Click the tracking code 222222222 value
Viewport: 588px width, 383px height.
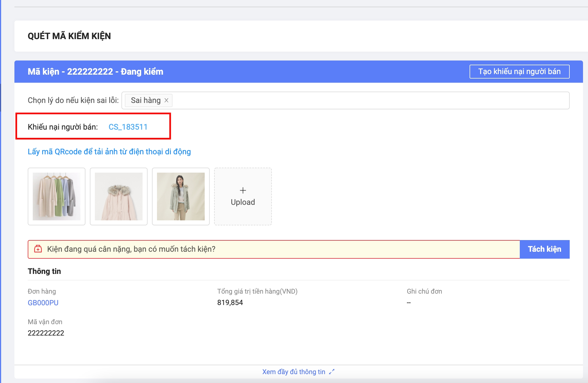point(46,333)
